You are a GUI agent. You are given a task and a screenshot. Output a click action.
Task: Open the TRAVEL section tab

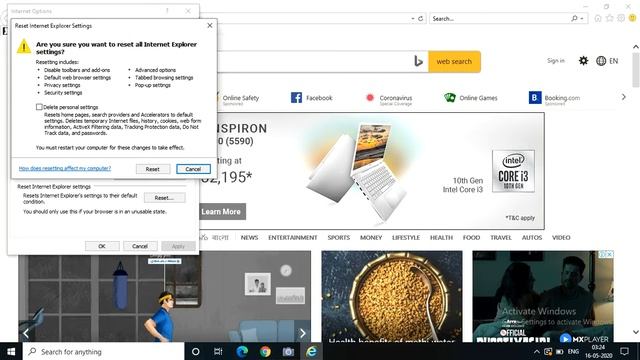(x=501, y=237)
